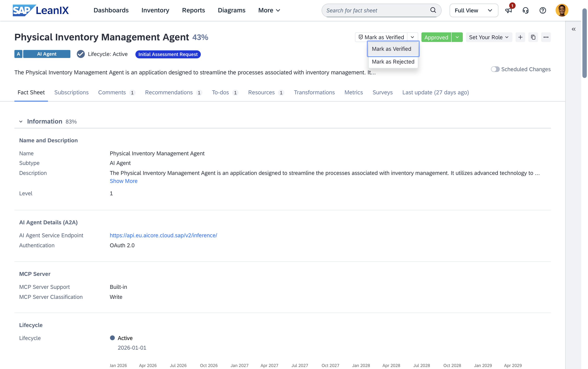Select Mark as Rejected menu option
This screenshot has width=588, height=369.
coord(393,62)
